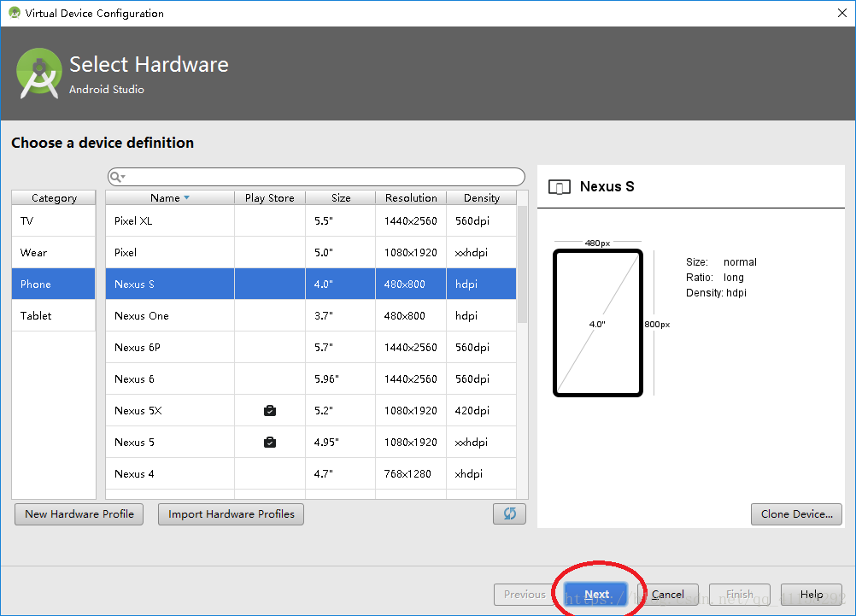Viewport: 856px width, 616px height.
Task: Sort devices by the Name column header
Action: pos(170,197)
